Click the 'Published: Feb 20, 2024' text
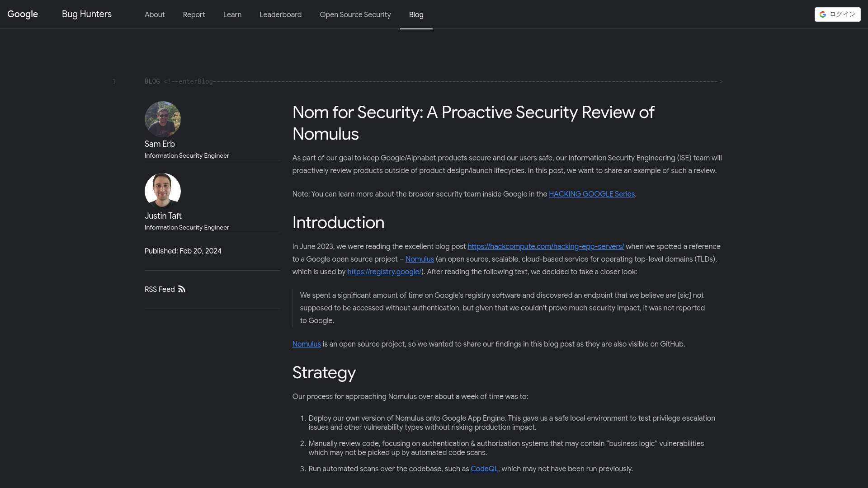 click(183, 251)
